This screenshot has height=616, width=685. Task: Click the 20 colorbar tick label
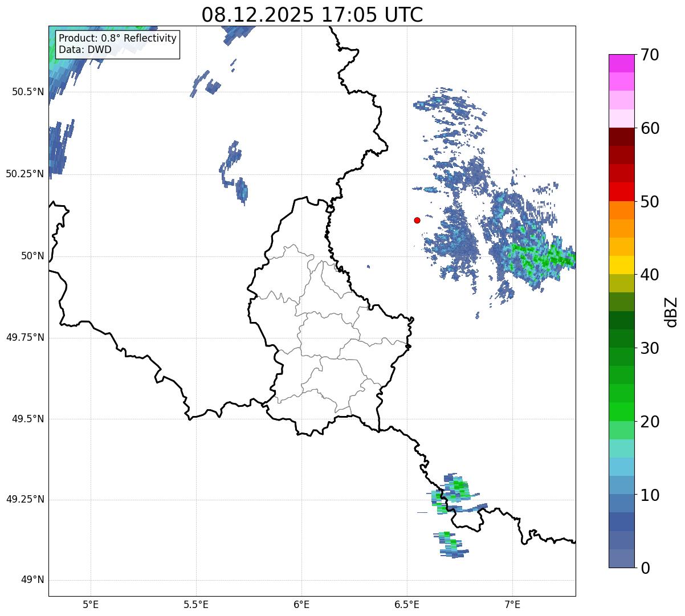point(650,422)
